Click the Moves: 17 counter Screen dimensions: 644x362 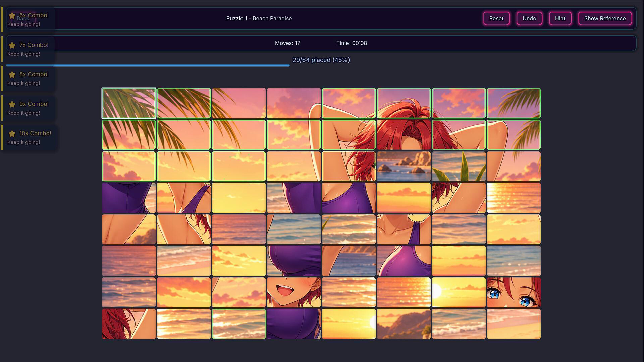tap(287, 43)
